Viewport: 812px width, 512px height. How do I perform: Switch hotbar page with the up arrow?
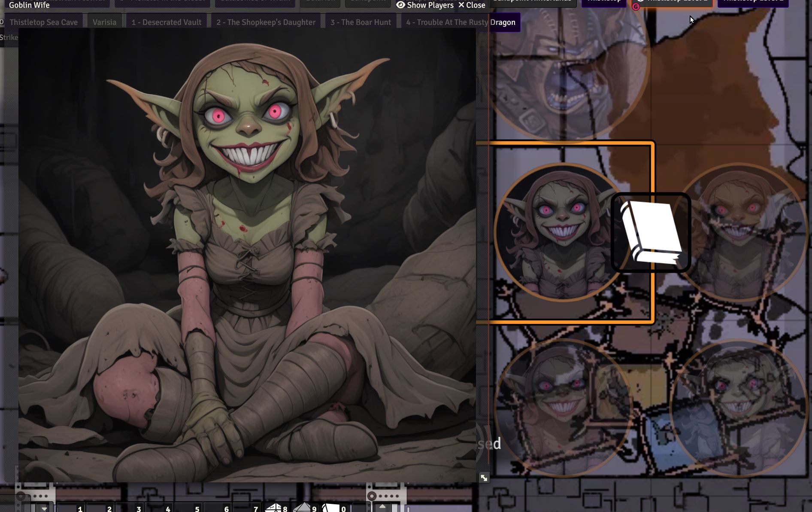pyautogui.click(x=382, y=507)
